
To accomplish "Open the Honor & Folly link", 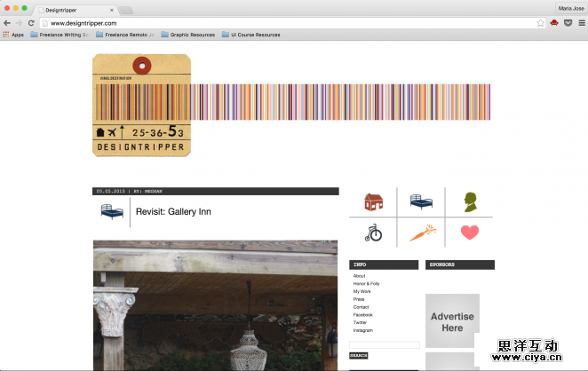I will [x=366, y=284].
